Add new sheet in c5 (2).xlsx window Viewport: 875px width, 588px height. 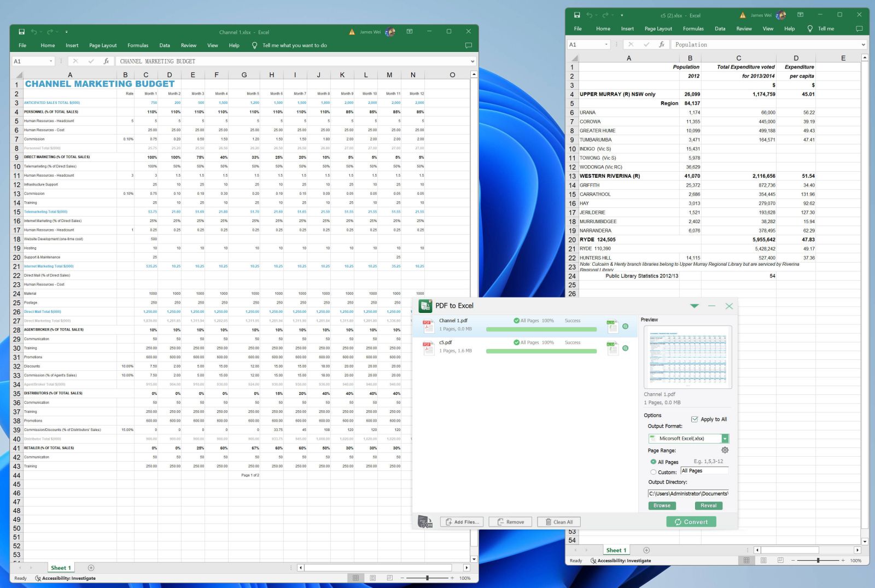[646, 550]
